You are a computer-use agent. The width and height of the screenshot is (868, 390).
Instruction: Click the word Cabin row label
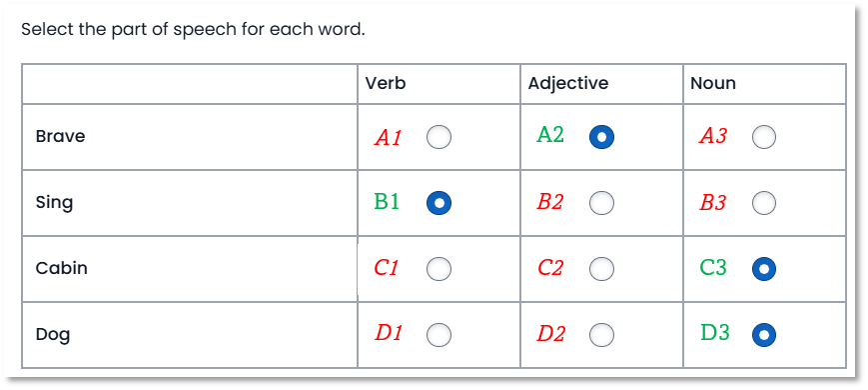(x=62, y=269)
